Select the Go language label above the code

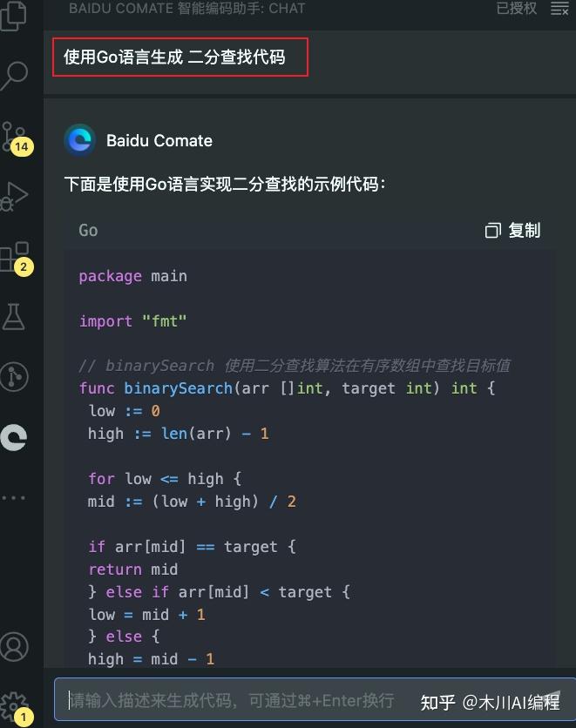coord(87,230)
